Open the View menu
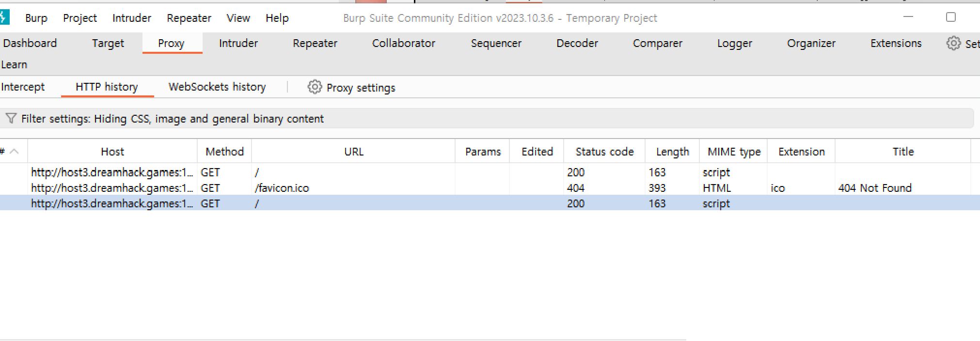The width and height of the screenshot is (980, 341). click(238, 18)
